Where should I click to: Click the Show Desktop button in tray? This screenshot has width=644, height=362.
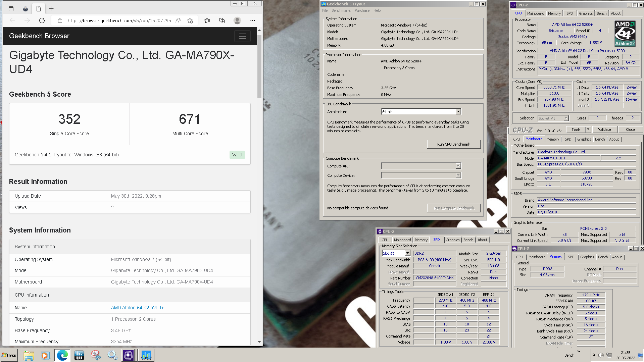click(x=641, y=355)
